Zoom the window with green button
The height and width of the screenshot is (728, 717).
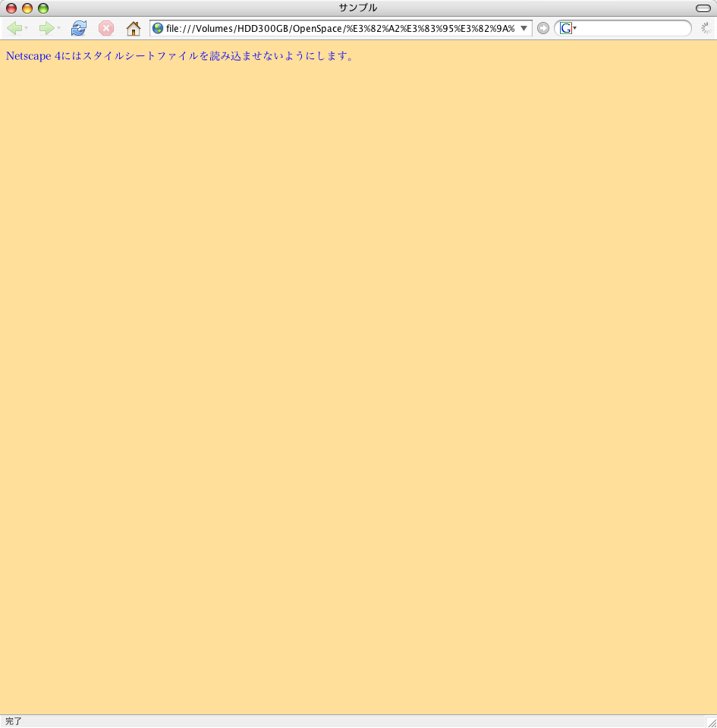(43, 8)
